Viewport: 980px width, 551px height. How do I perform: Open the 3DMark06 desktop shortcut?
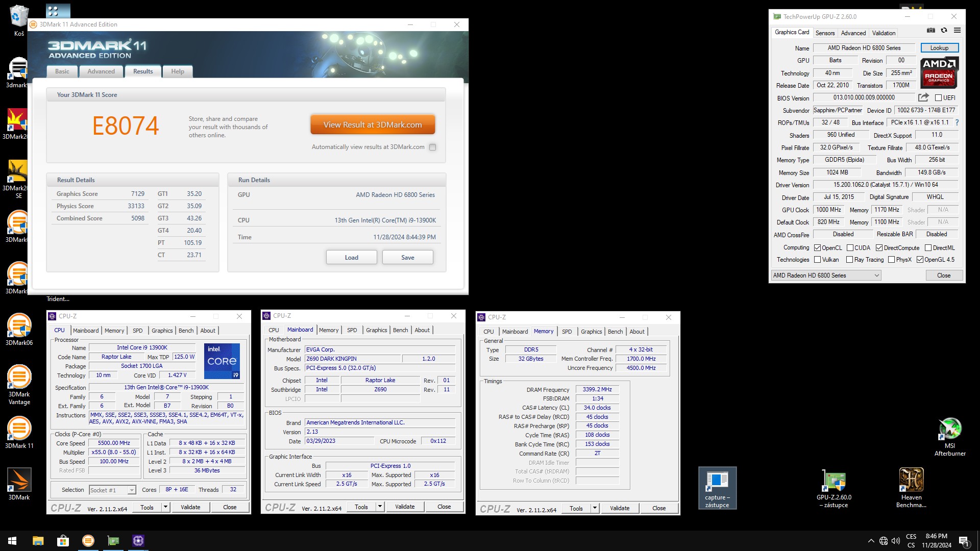tap(19, 330)
